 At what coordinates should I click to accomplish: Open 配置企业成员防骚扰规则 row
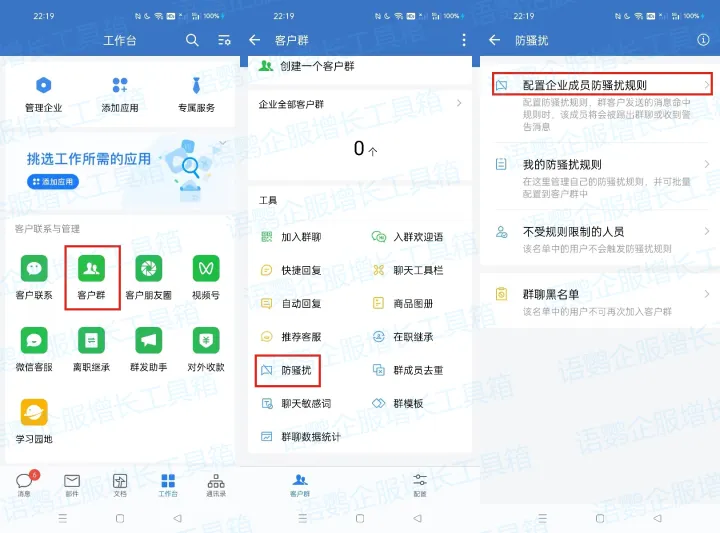coord(602,86)
